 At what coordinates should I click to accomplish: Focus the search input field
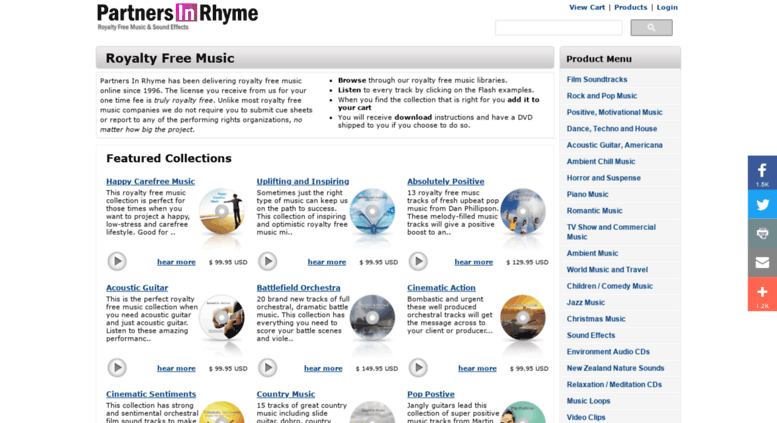click(x=558, y=28)
